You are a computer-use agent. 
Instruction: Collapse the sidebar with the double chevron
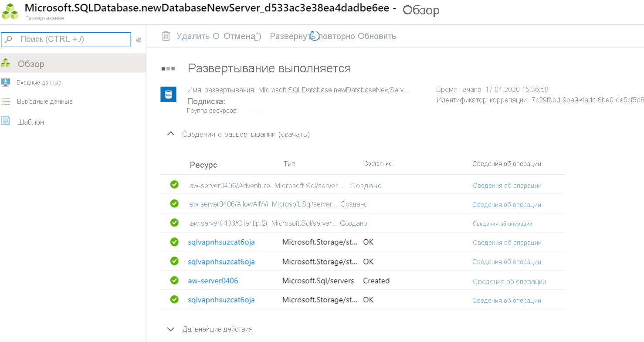coord(138,40)
